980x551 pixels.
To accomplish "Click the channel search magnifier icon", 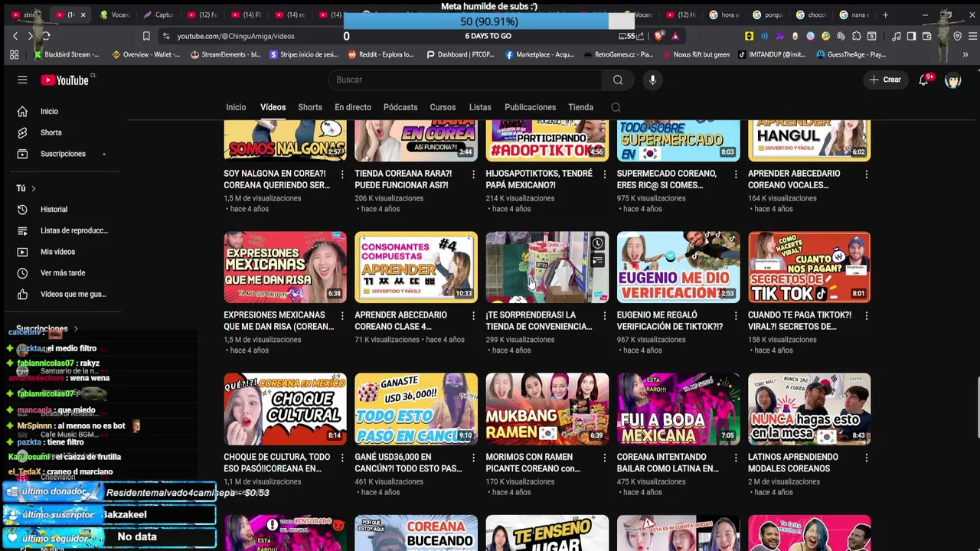I will coord(616,108).
